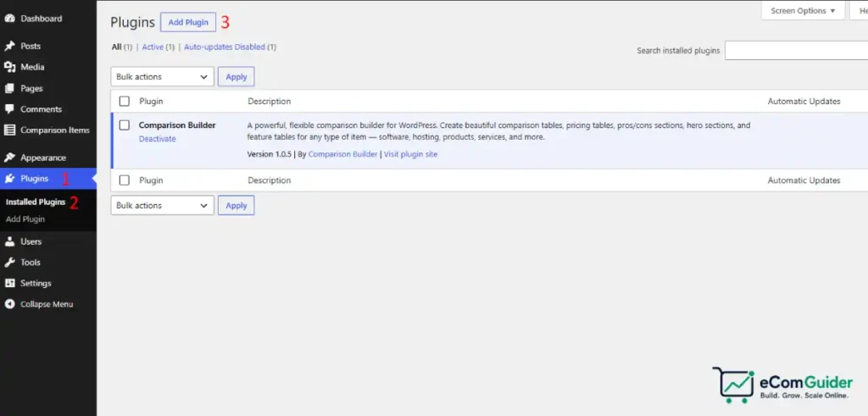
Task: Open Comparison Builder author link
Action: coord(342,154)
